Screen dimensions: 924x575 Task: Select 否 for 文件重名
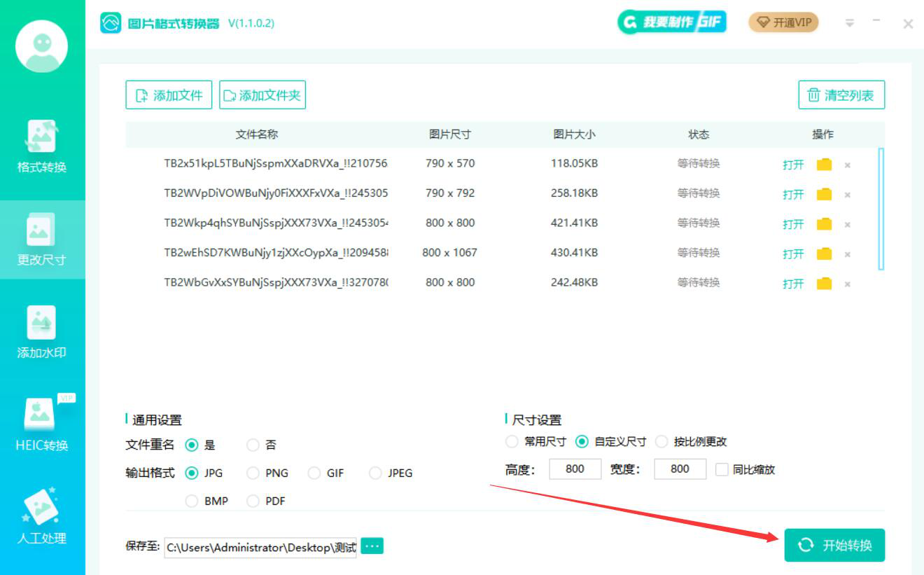click(253, 445)
